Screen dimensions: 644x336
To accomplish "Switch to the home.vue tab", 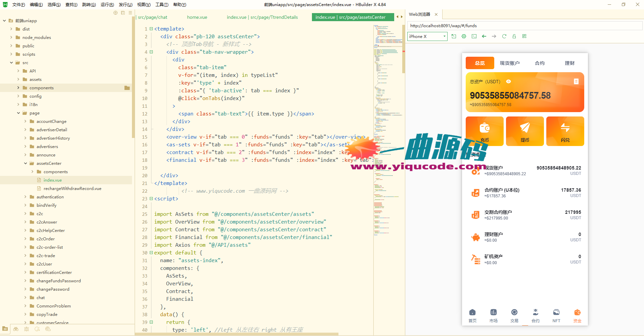I will [197, 17].
